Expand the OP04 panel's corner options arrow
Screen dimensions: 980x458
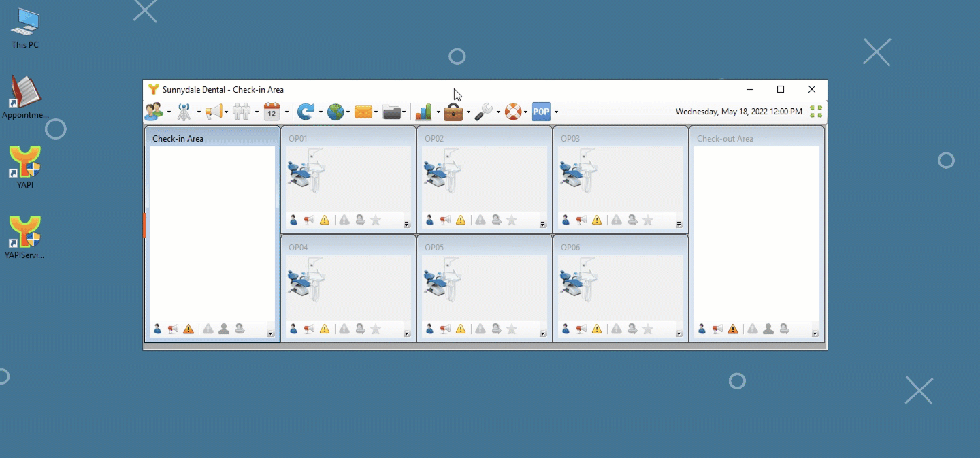pos(407,333)
